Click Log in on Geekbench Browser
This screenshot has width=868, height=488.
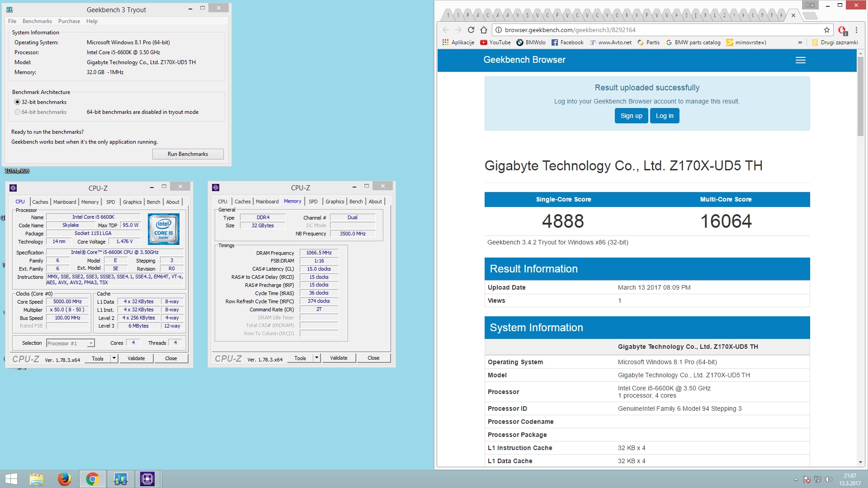[x=665, y=116]
